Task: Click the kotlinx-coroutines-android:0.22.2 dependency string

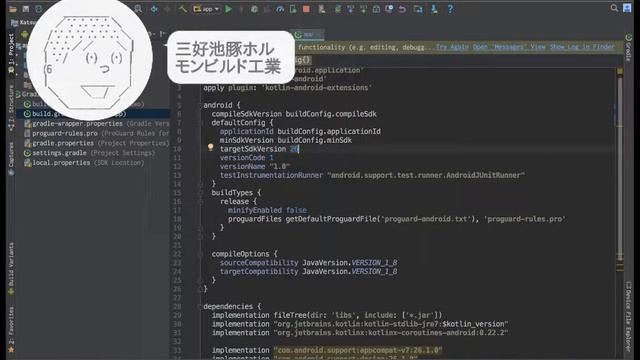Action: 391,333
